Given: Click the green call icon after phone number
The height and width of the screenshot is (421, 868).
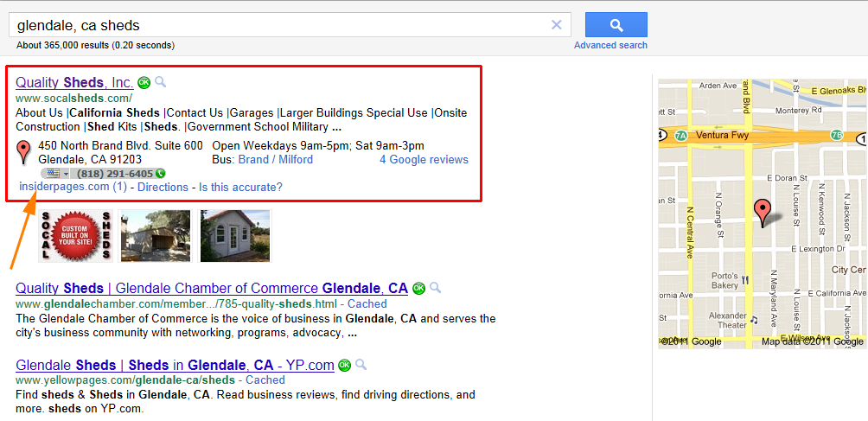Looking at the screenshot, I should [x=161, y=173].
